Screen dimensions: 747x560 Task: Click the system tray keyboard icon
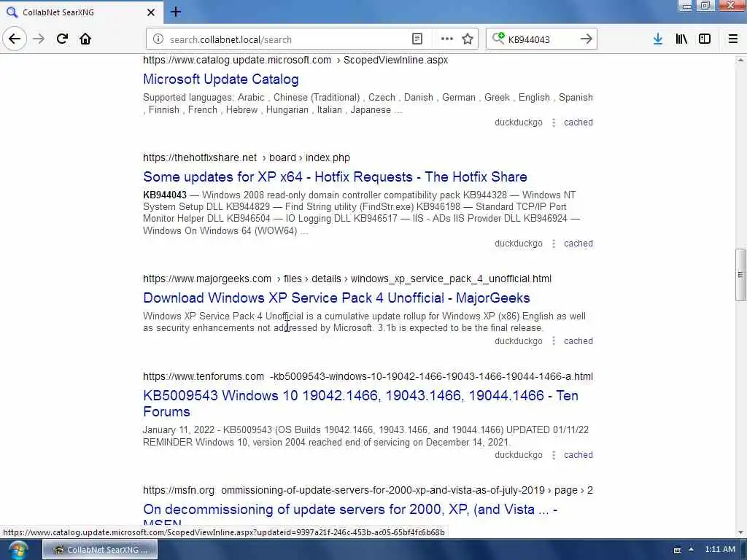tap(677, 550)
